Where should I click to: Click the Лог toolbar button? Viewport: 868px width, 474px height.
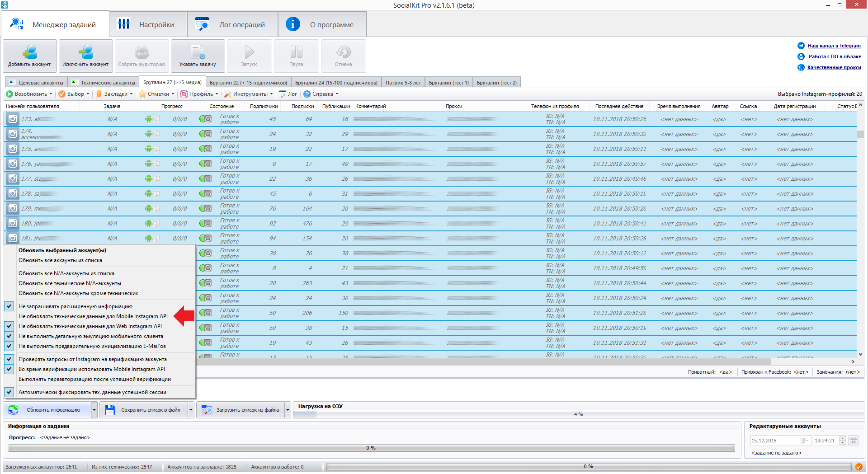point(288,94)
